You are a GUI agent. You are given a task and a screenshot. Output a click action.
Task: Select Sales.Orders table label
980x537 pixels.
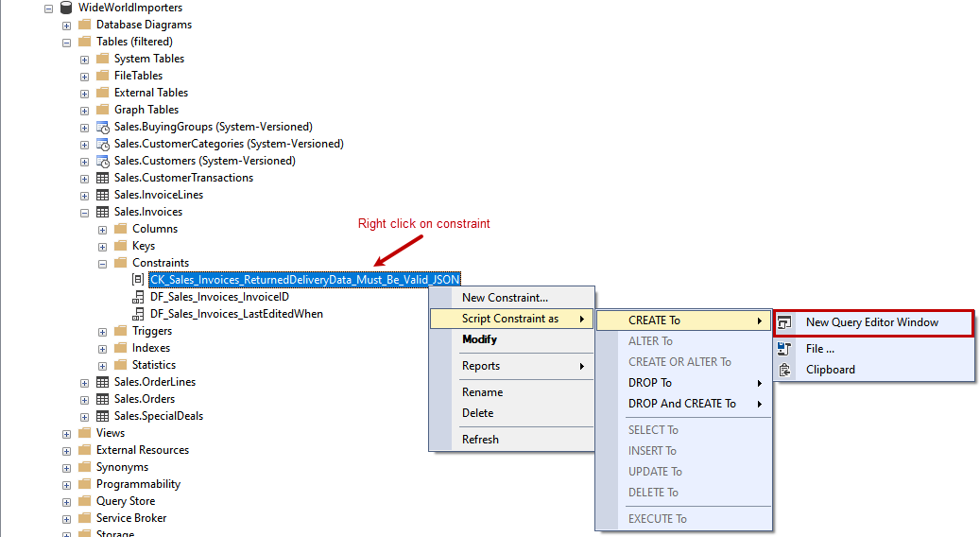[x=145, y=399]
